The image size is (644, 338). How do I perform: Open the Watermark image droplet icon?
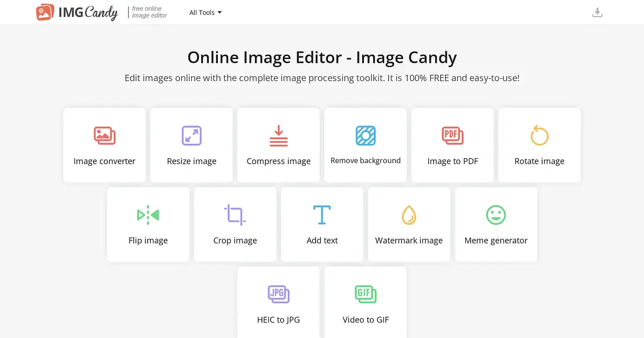point(409,215)
